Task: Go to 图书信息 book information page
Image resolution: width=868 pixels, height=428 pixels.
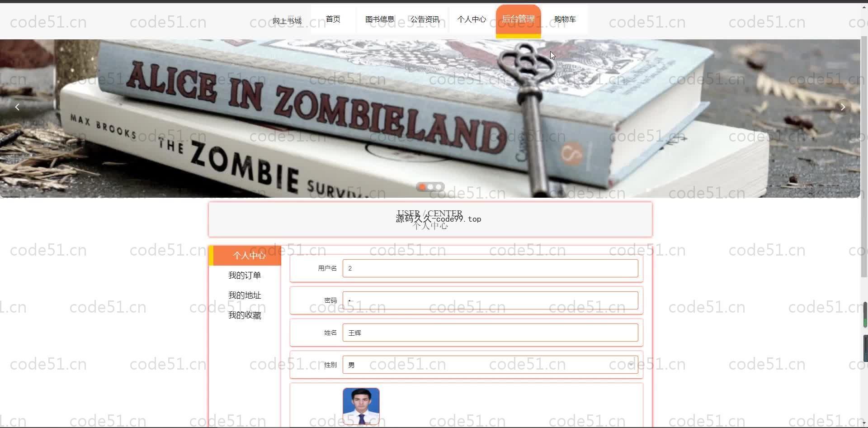Action: click(x=380, y=19)
